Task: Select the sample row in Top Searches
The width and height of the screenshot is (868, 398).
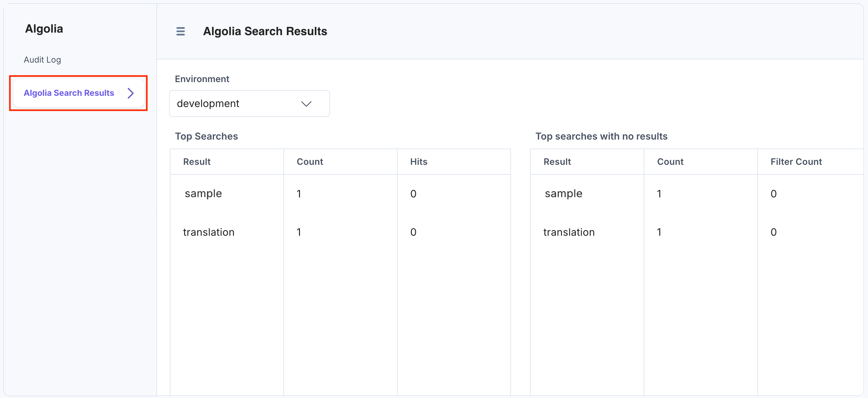Action: (x=203, y=194)
